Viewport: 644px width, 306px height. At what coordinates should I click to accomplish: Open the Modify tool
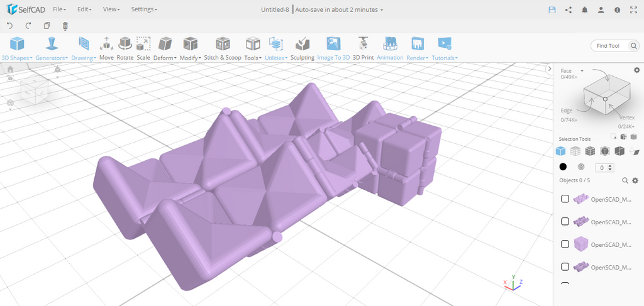pyautogui.click(x=191, y=48)
